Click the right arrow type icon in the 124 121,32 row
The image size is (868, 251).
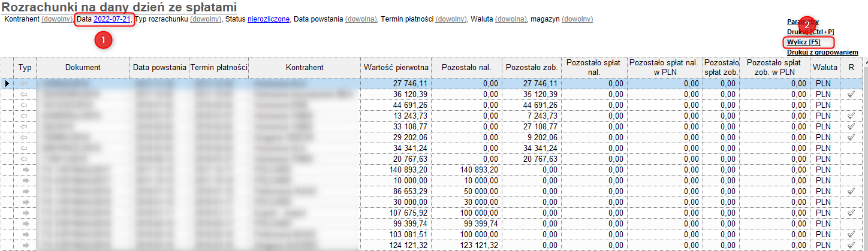tap(25, 245)
